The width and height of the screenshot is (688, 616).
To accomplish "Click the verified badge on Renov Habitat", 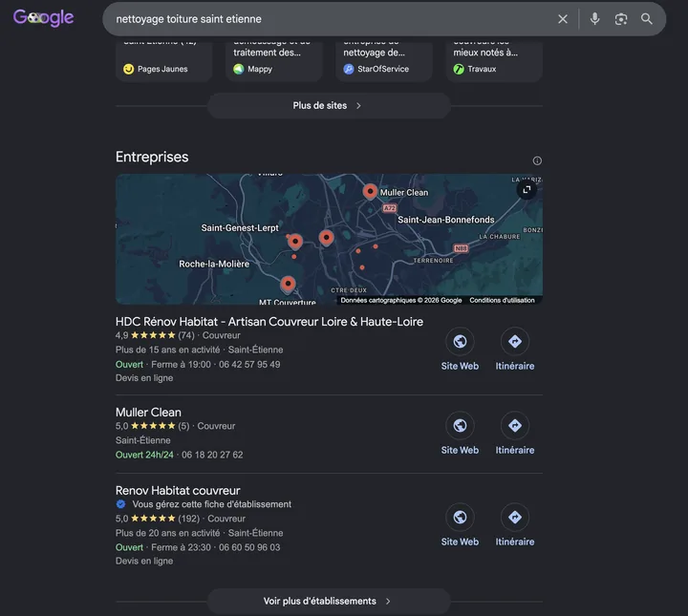I will (120, 504).
